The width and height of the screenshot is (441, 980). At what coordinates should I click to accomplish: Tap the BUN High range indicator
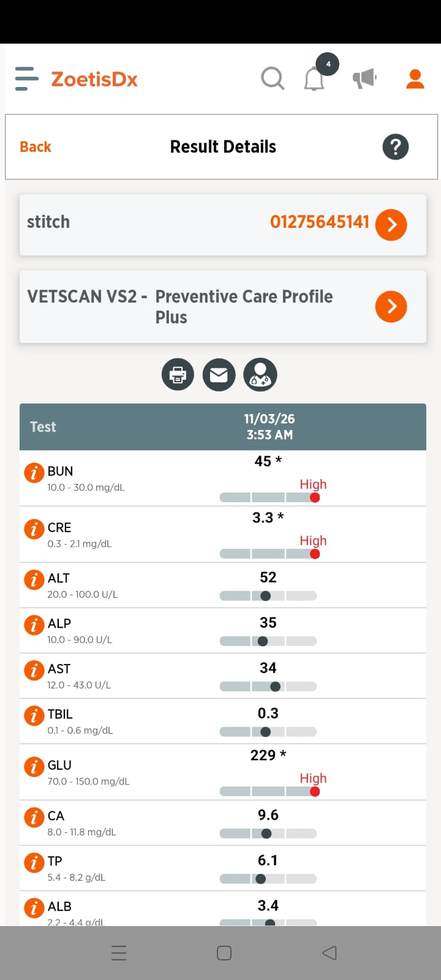click(x=315, y=497)
